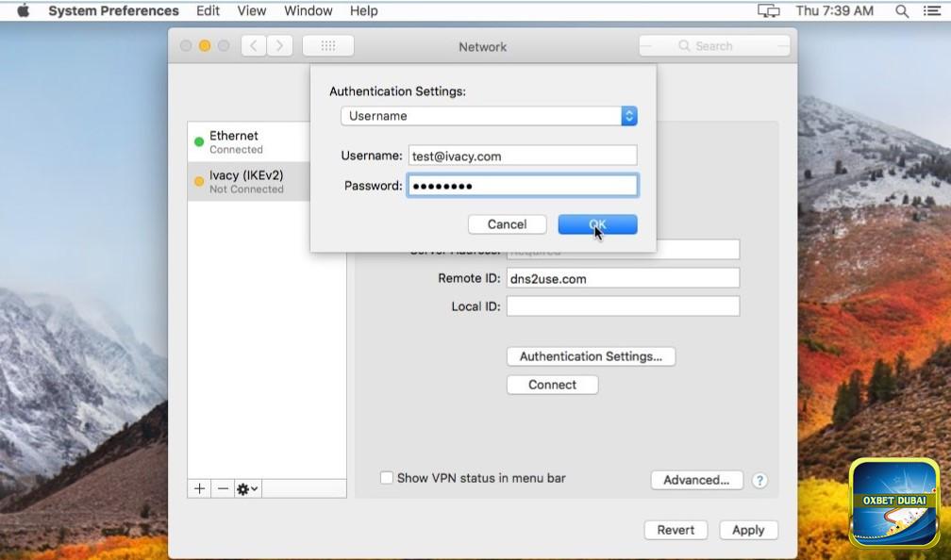
Task: Click the Username text field
Action: point(522,156)
